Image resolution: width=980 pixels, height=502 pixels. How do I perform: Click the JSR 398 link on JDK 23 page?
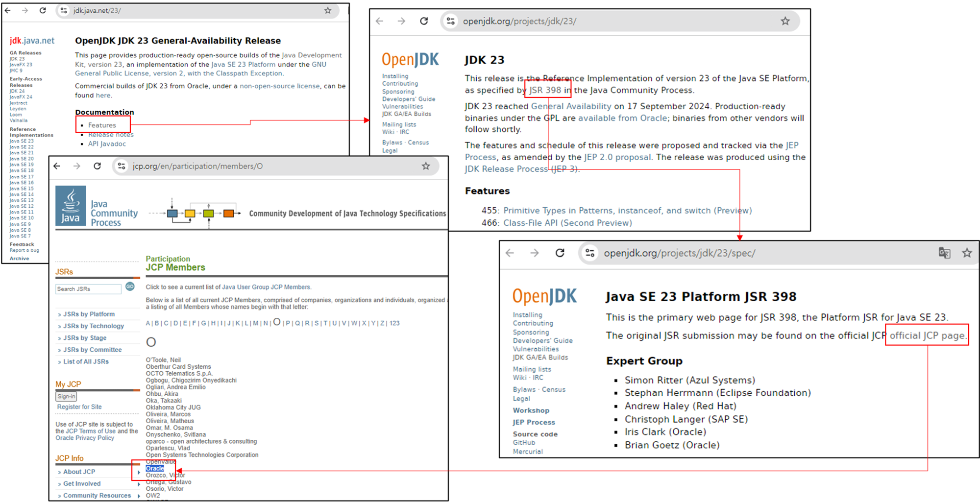click(x=545, y=90)
